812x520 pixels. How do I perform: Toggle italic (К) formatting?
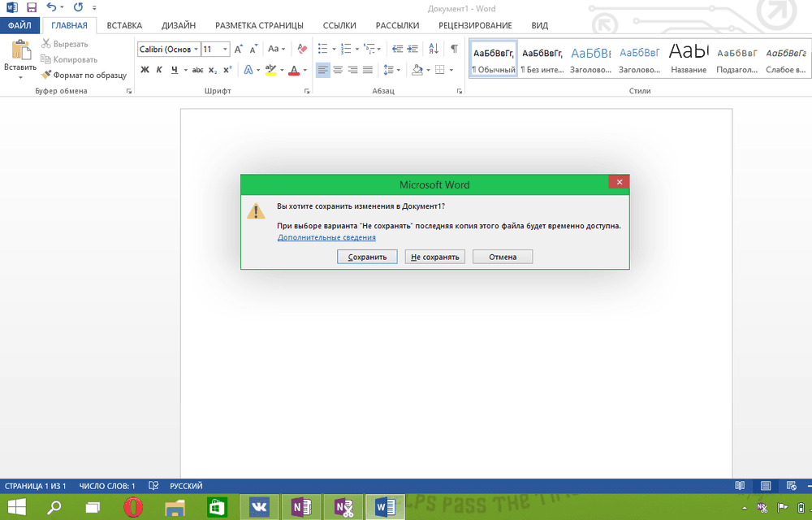tap(159, 69)
